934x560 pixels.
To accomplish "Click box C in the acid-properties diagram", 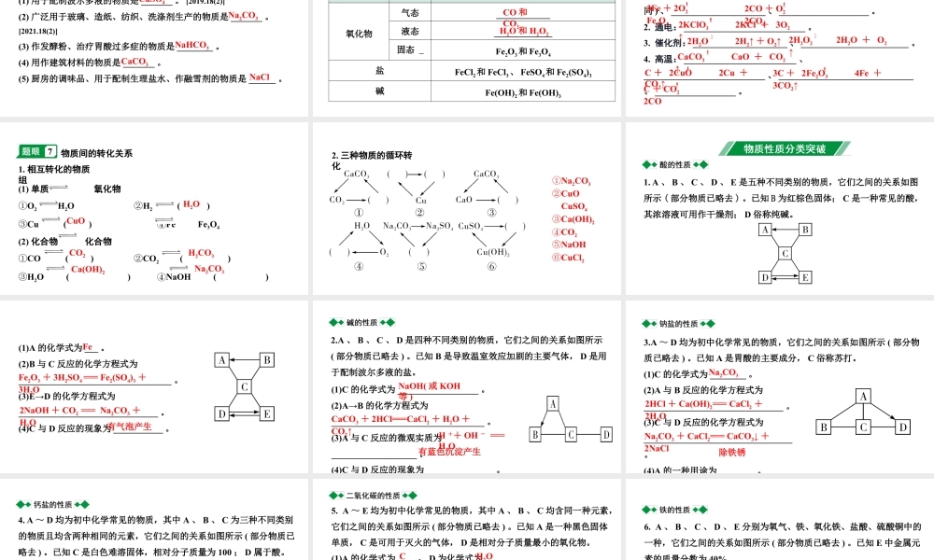I will click(785, 253).
